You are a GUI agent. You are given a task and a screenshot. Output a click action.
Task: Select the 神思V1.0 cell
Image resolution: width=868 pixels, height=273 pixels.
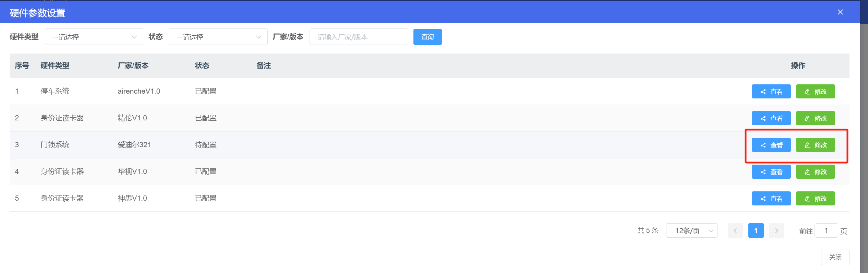[132, 198]
